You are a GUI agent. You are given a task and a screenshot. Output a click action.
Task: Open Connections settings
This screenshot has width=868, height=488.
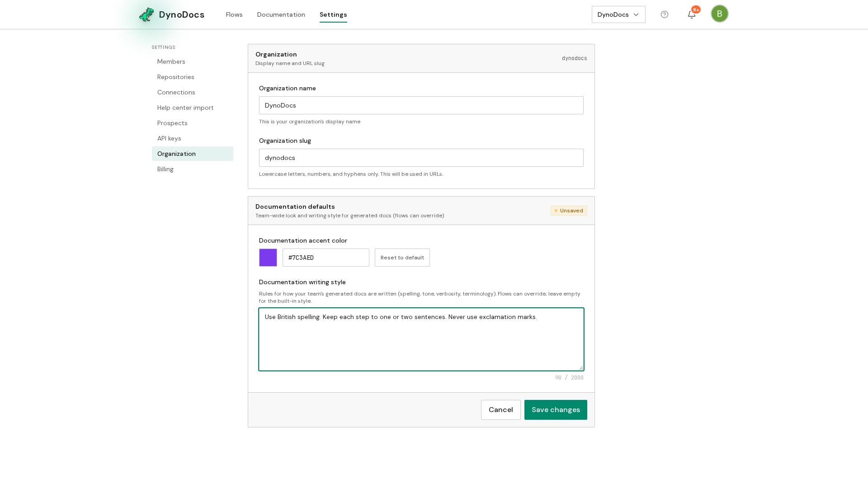pyautogui.click(x=193, y=92)
